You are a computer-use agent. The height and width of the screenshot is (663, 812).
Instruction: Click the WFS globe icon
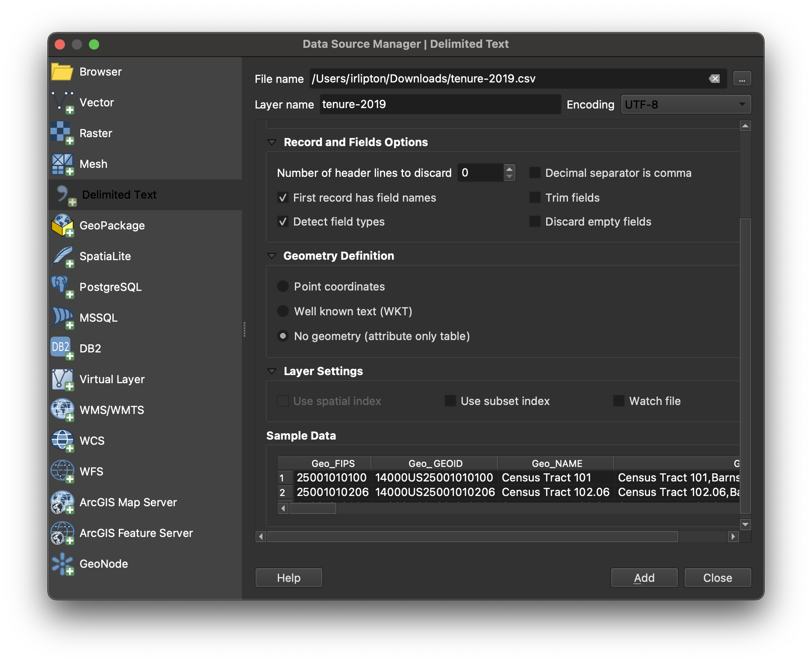click(x=62, y=472)
